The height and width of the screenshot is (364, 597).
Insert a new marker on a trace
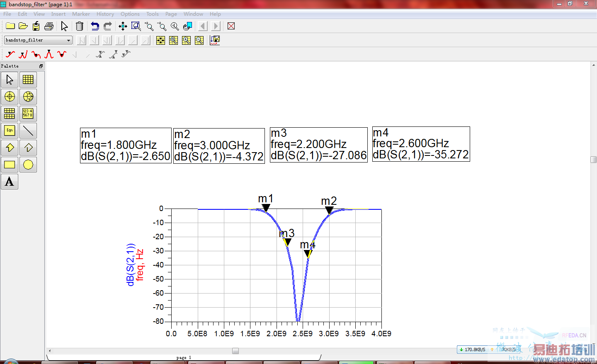pos(11,54)
